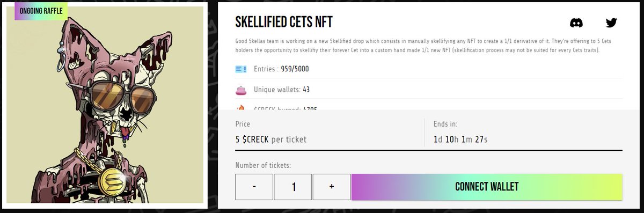Decrease ticket count with minus button

(x=254, y=186)
